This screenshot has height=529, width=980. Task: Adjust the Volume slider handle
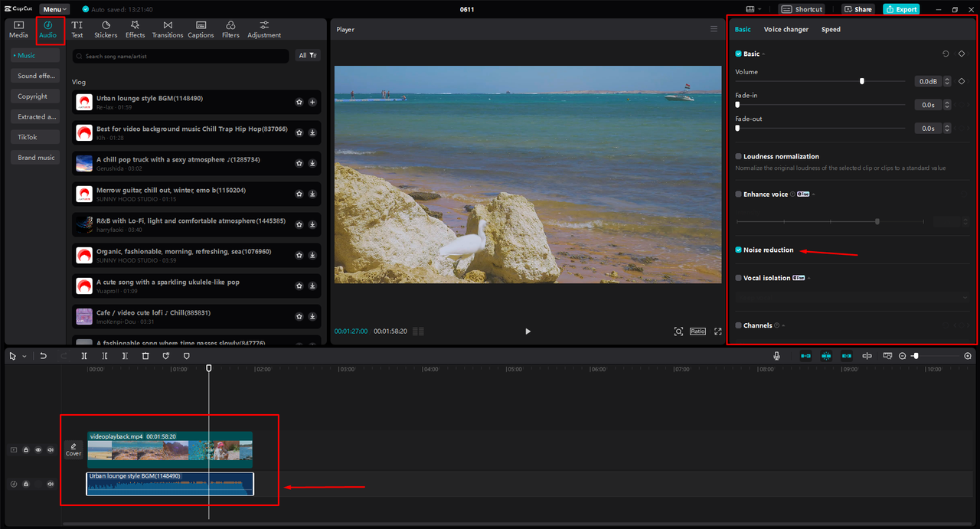pyautogui.click(x=862, y=81)
